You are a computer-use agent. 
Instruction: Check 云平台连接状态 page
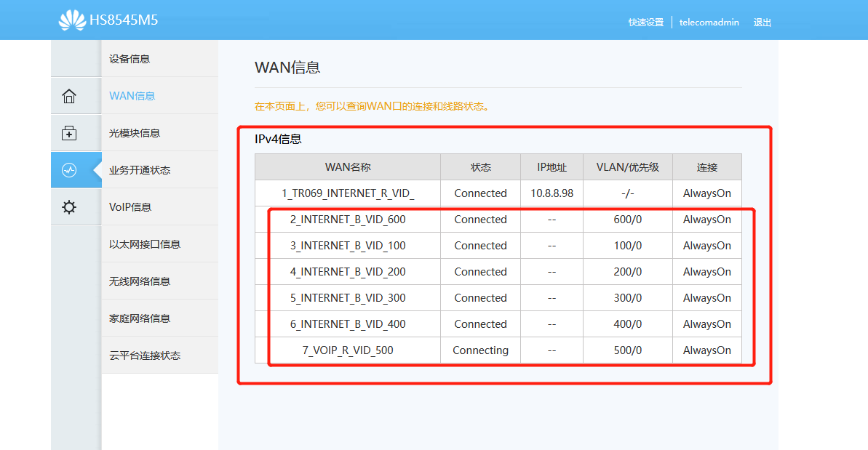[145, 355]
